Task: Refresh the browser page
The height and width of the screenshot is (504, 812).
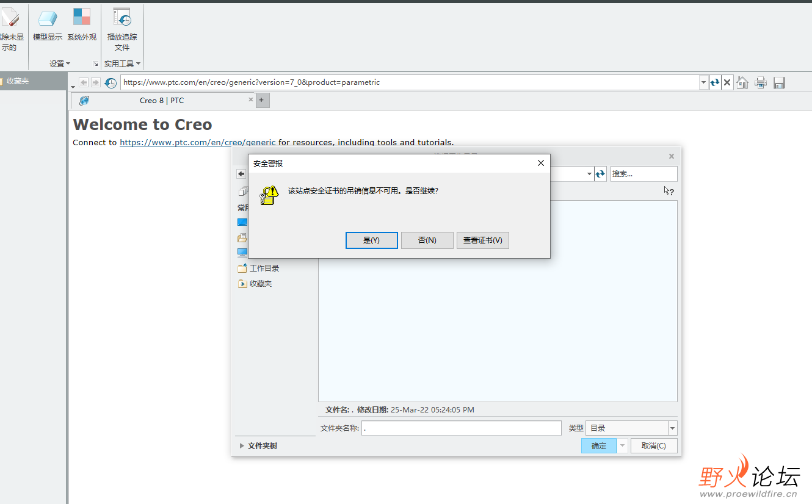Action: tap(715, 82)
